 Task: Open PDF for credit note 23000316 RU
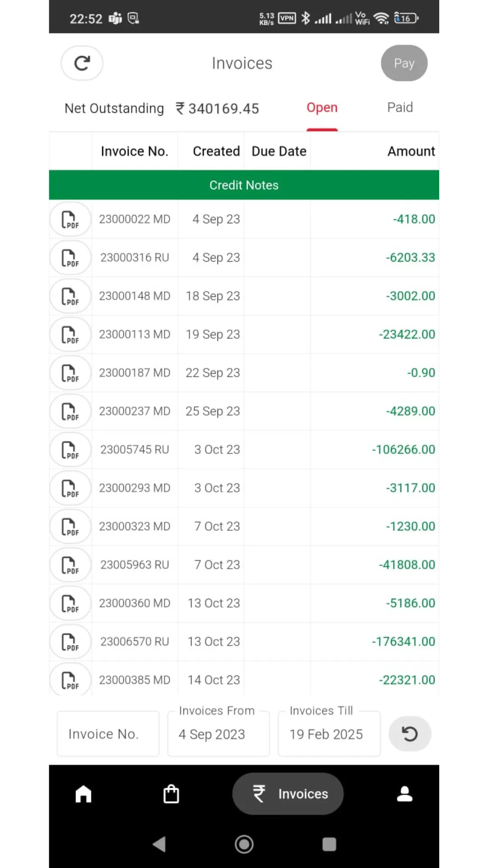70,258
